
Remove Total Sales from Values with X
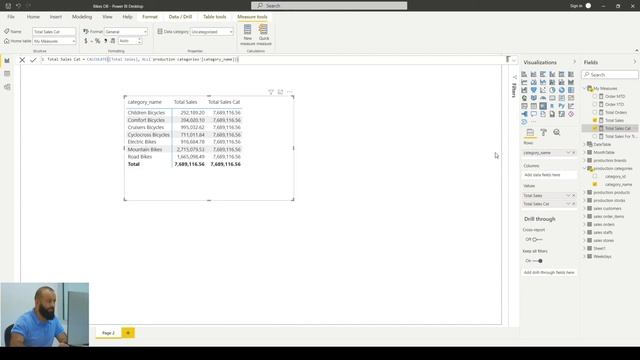pos(573,196)
